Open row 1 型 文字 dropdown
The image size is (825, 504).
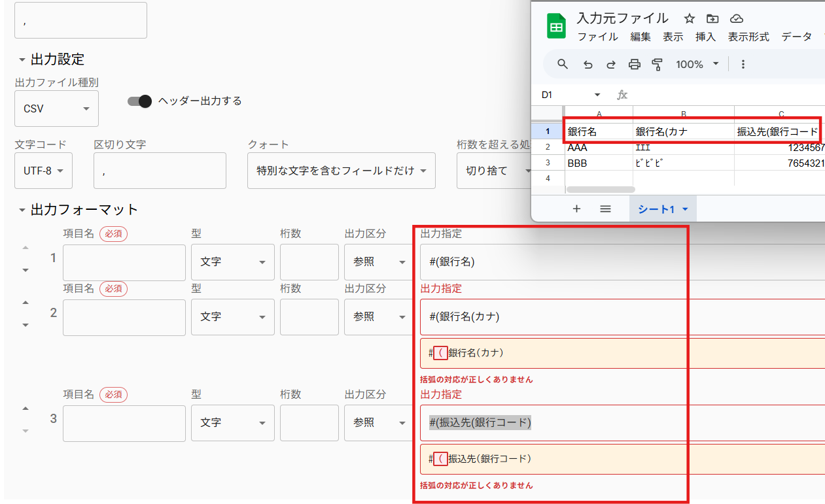[232, 262]
